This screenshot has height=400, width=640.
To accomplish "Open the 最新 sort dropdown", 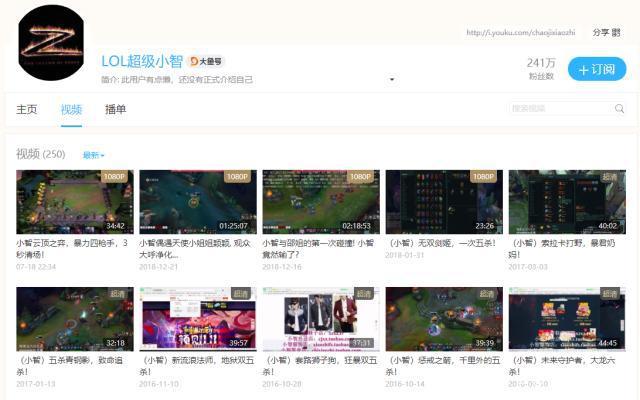I will (x=93, y=155).
